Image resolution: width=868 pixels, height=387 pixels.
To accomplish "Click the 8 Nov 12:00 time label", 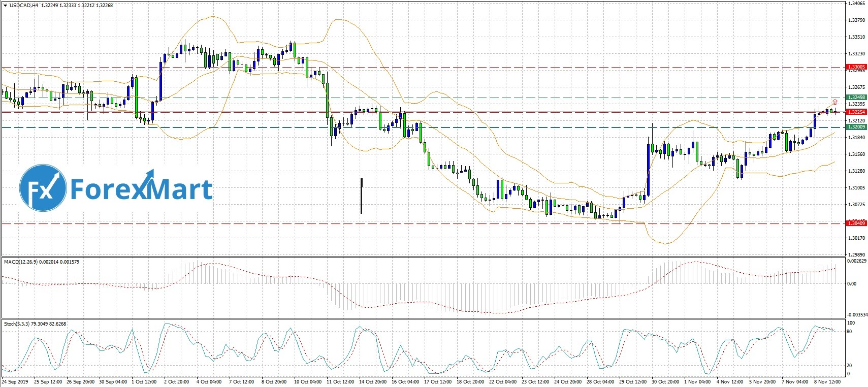I will pos(827,382).
